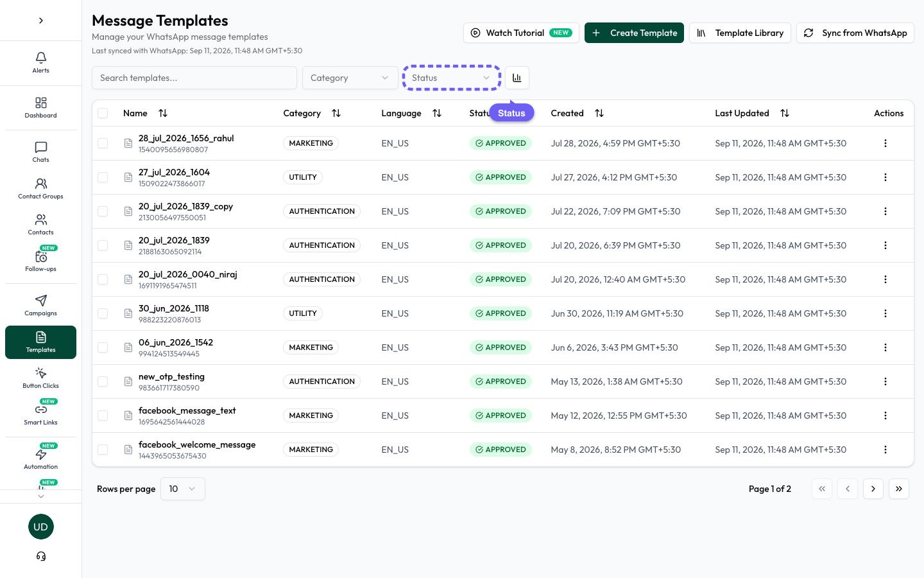Expand the sidebar with the chevron arrow
Screen dimensions: 924x578
pyautogui.click(x=41, y=21)
